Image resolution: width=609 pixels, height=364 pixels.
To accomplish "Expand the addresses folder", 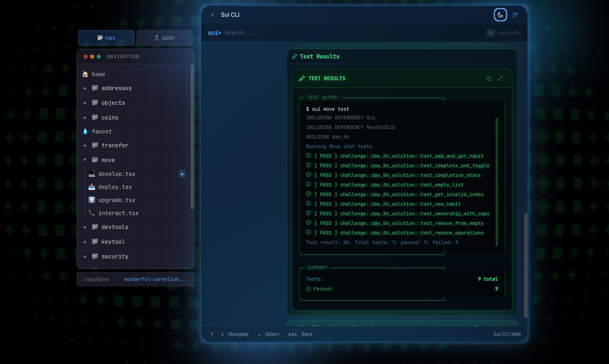I will pos(116,88).
